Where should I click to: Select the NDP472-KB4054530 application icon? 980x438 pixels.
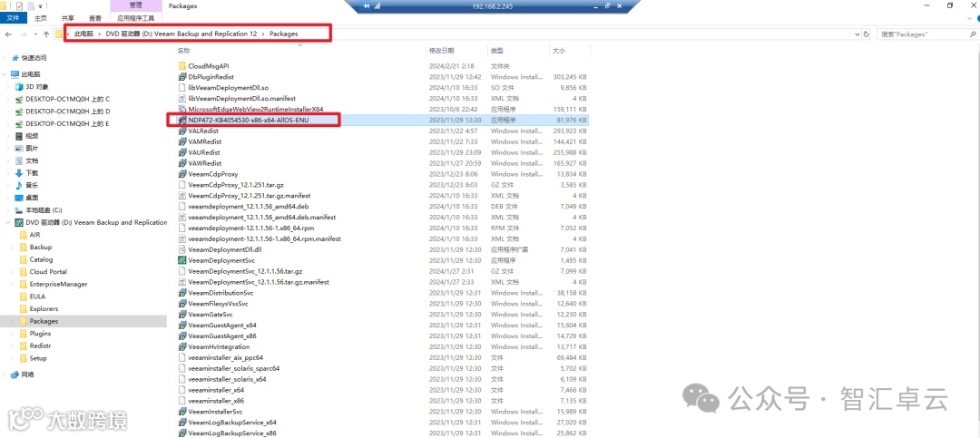click(x=181, y=120)
